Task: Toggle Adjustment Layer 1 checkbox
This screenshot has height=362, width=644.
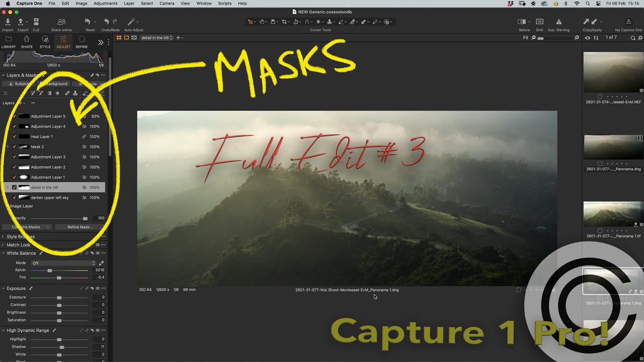Action: [14, 177]
